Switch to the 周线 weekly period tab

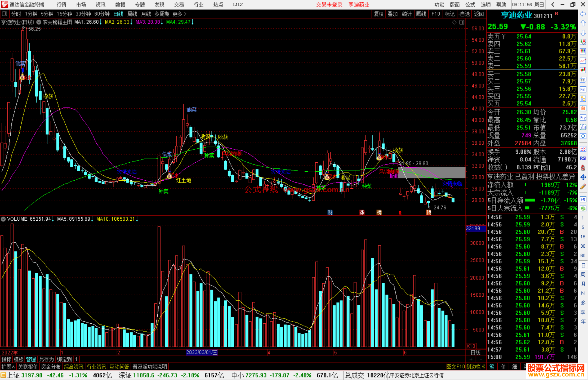(132, 14)
